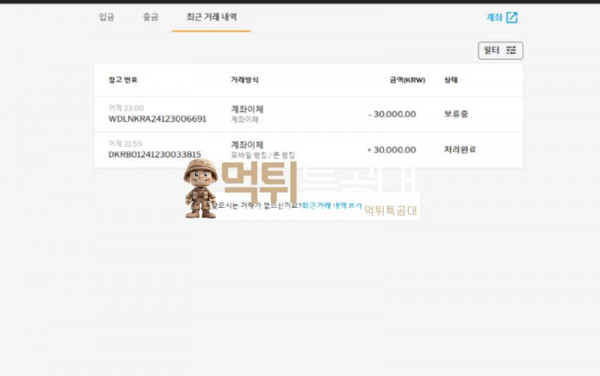
Task: Click the 금액(KRW) column header
Action: (408, 80)
